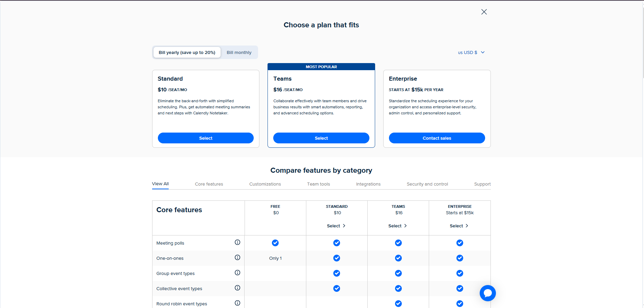Open the Support tab
644x308 pixels.
pos(482,184)
